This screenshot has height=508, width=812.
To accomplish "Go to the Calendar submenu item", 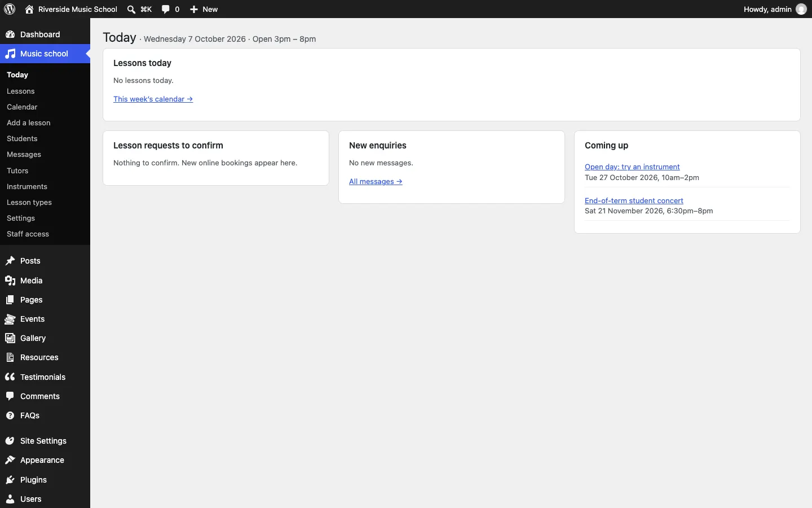I will point(22,107).
